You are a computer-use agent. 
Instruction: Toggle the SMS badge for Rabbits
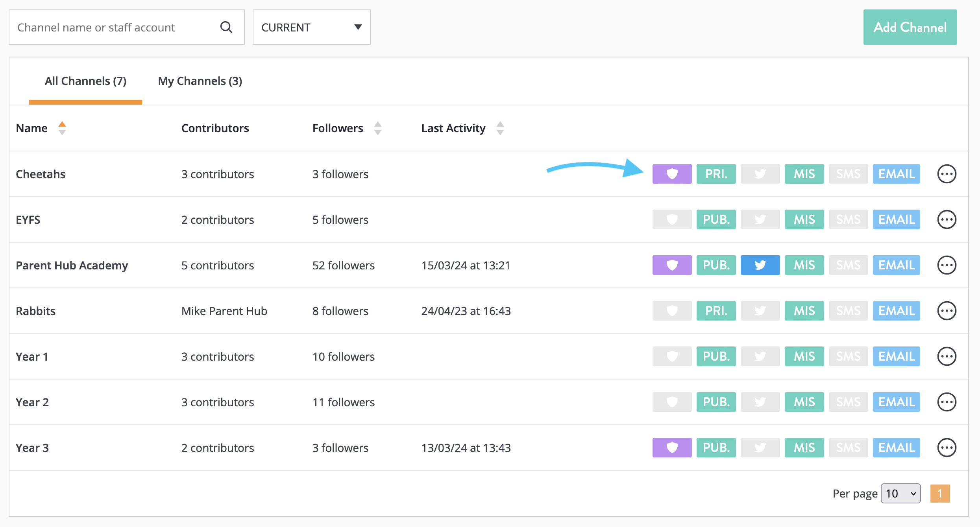[x=848, y=311]
